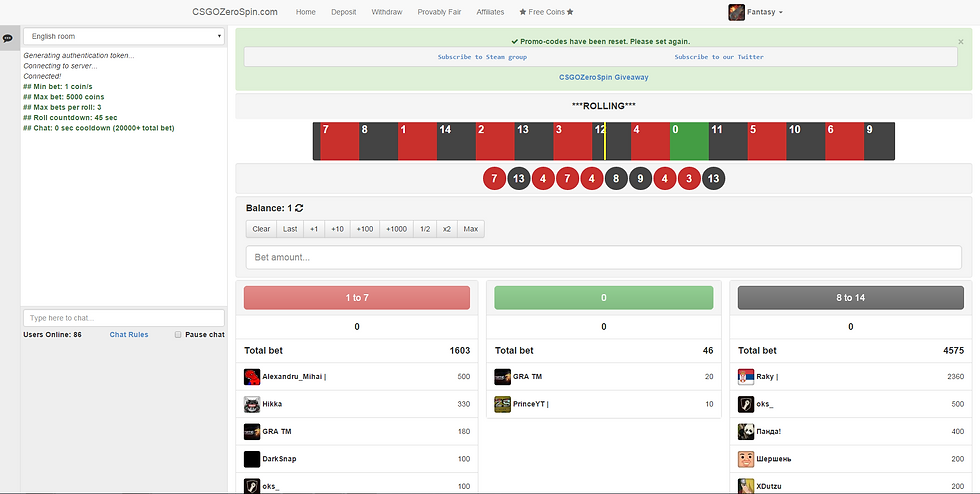Click Subscribe to Steam group link

[482, 57]
